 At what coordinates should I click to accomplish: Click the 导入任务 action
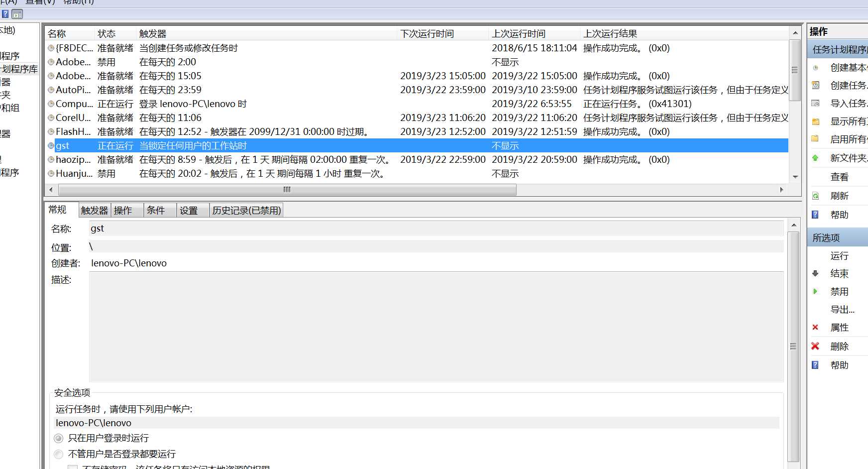[849, 104]
